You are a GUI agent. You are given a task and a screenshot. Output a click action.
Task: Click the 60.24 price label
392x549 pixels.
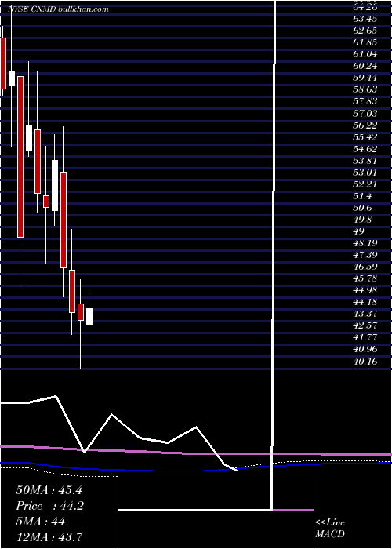(x=365, y=66)
